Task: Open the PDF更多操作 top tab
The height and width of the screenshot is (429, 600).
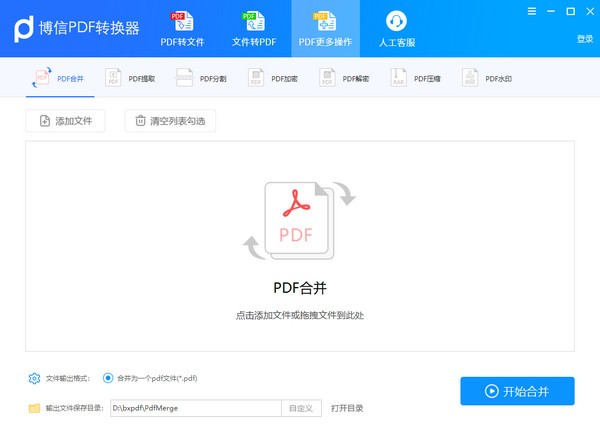Action: point(324,28)
